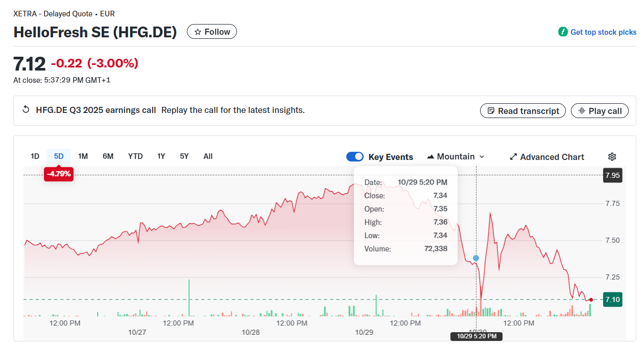This screenshot has height=346, width=644.
Task: Show All time chart range
Action: click(x=208, y=156)
